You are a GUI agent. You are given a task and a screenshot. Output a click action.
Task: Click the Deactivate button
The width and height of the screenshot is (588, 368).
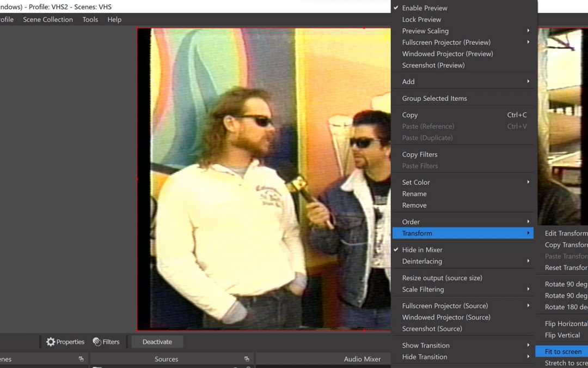(157, 342)
